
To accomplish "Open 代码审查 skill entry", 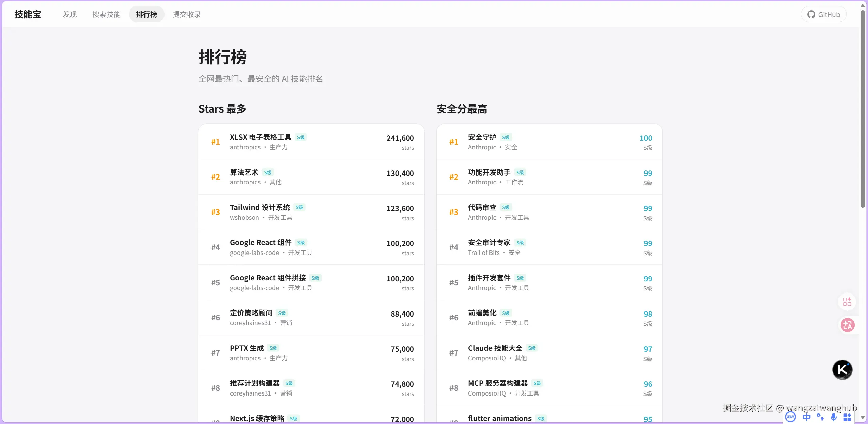I will click(x=549, y=212).
